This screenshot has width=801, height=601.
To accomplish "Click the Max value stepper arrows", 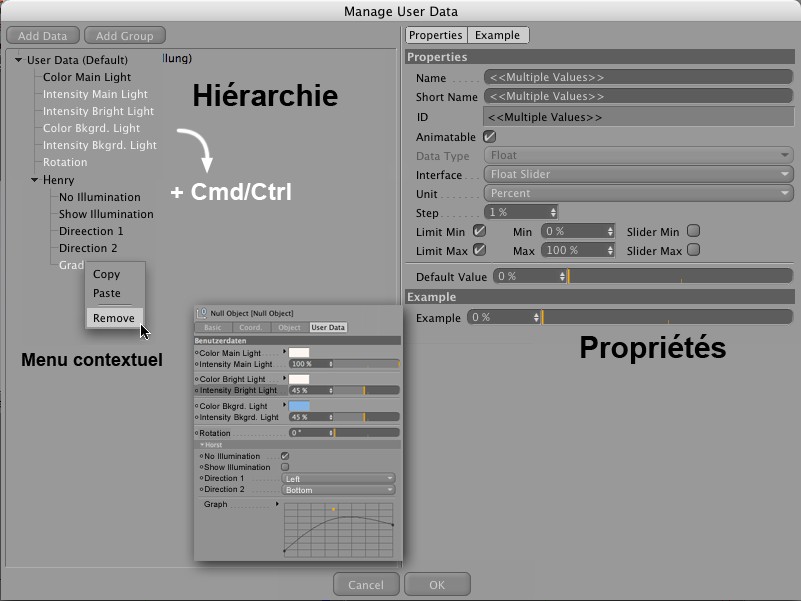I will [610, 250].
